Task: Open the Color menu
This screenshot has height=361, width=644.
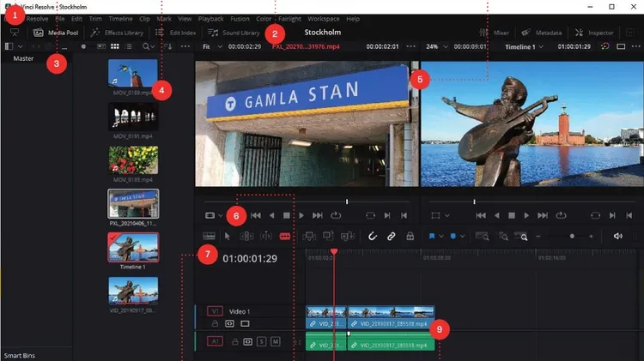Action: click(264, 19)
